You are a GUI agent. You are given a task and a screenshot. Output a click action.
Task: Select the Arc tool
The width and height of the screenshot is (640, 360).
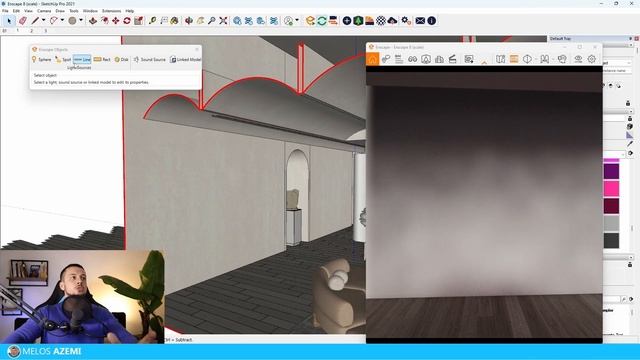[53, 20]
